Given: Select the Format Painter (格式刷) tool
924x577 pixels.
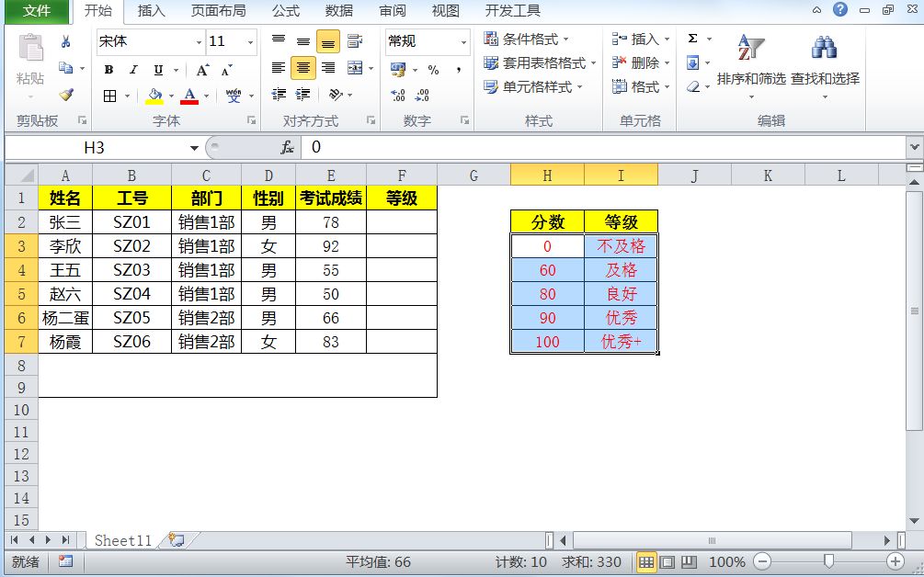Looking at the screenshot, I should (66, 96).
